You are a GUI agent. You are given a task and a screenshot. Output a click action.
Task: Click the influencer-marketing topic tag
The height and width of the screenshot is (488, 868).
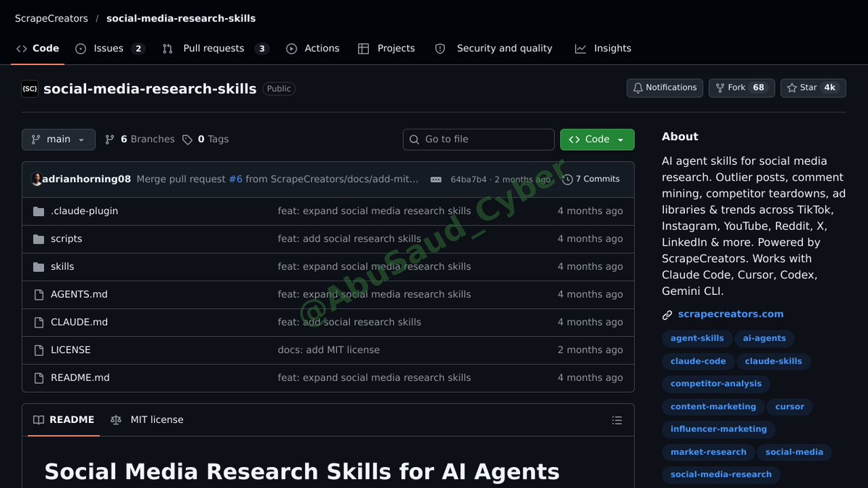719,429
